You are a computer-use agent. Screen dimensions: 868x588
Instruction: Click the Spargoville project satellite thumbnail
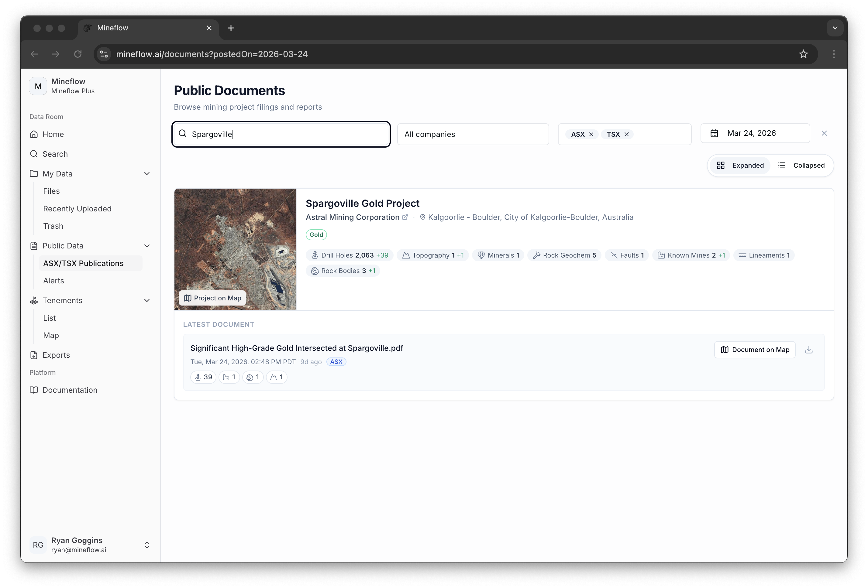[x=235, y=239]
